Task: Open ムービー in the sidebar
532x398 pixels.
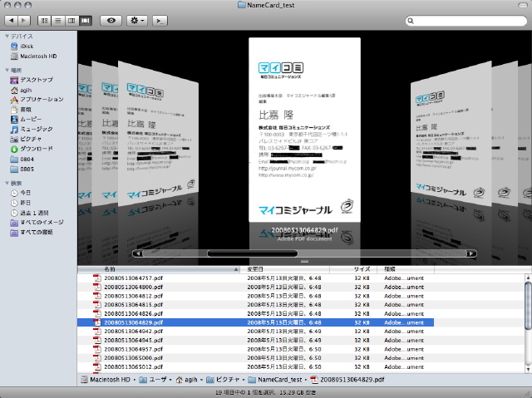Action: click(26, 119)
